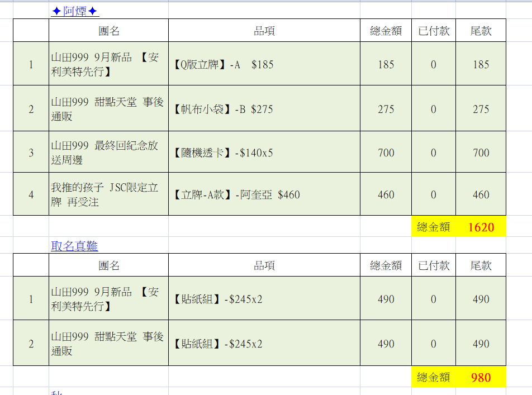Click row number 1 in the 取名真難 table
The height and width of the screenshot is (395, 532).
(x=31, y=299)
